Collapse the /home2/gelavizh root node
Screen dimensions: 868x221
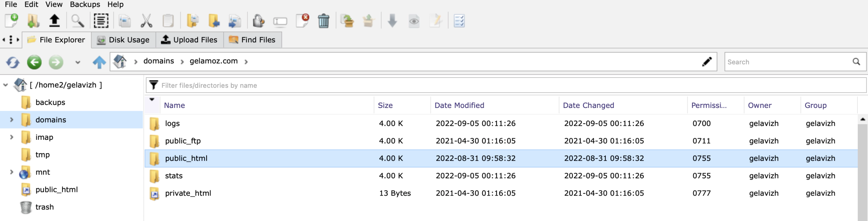(x=5, y=85)
